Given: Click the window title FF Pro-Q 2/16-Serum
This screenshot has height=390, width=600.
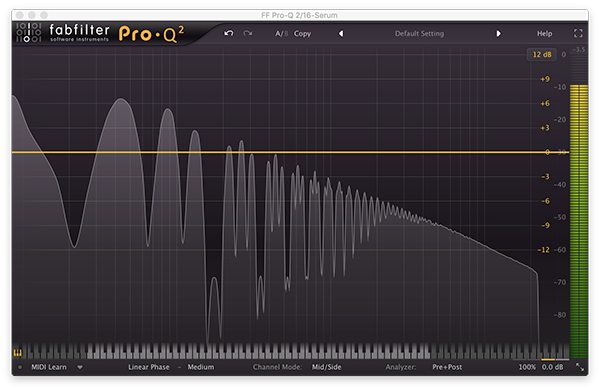Looking at the screenshot, I should pos(299,15).
